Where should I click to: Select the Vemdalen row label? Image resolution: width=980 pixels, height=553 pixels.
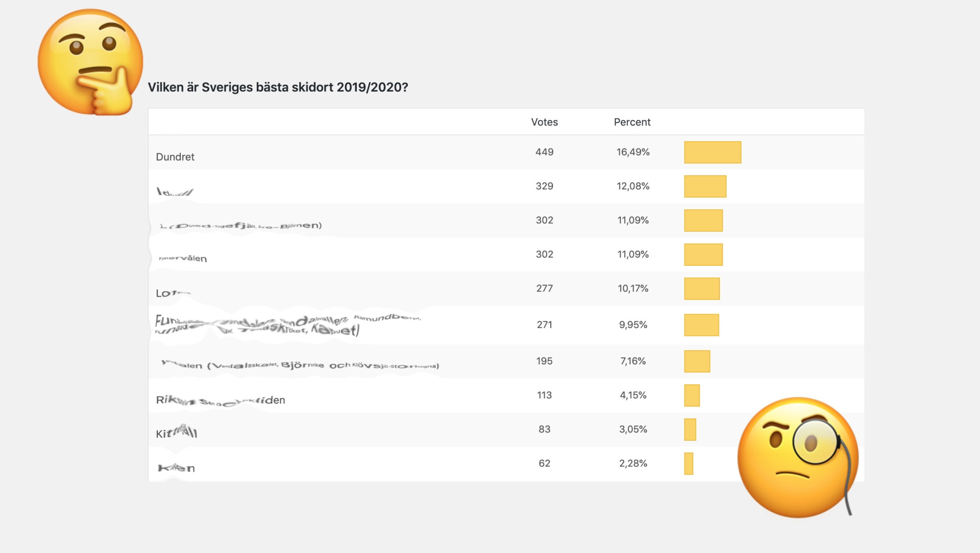(x=300, y=365)
